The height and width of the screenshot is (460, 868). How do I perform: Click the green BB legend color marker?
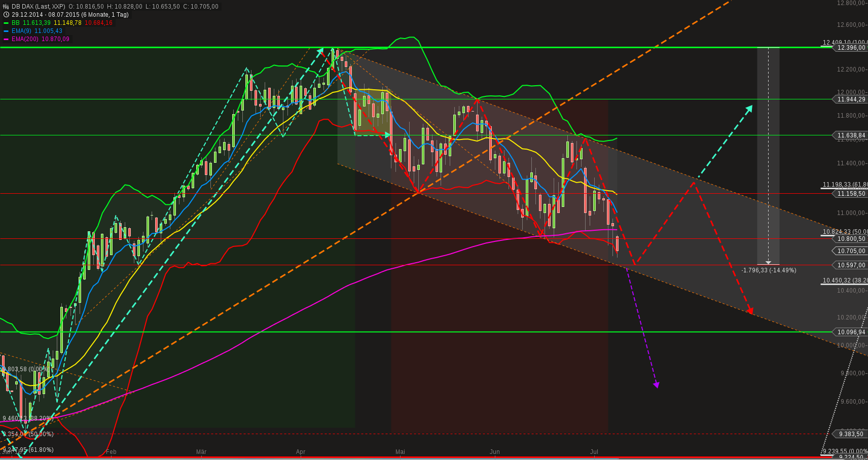[x=6, y=23]
